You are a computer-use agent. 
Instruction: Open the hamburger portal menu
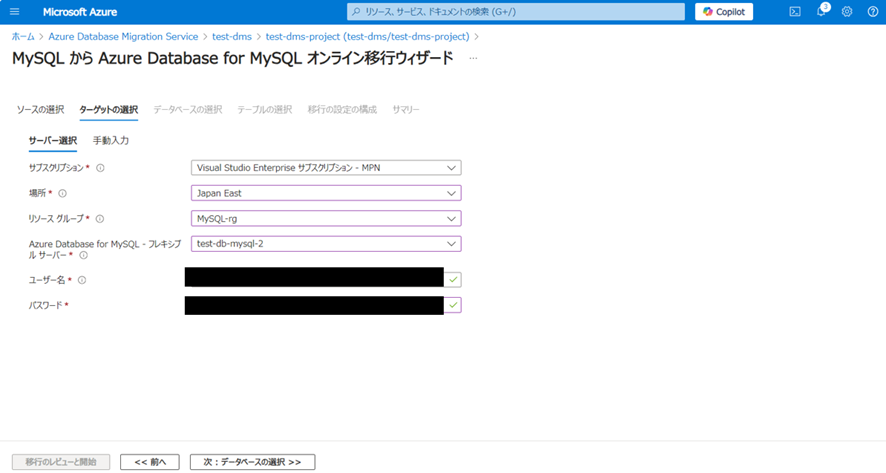point(14,12)
